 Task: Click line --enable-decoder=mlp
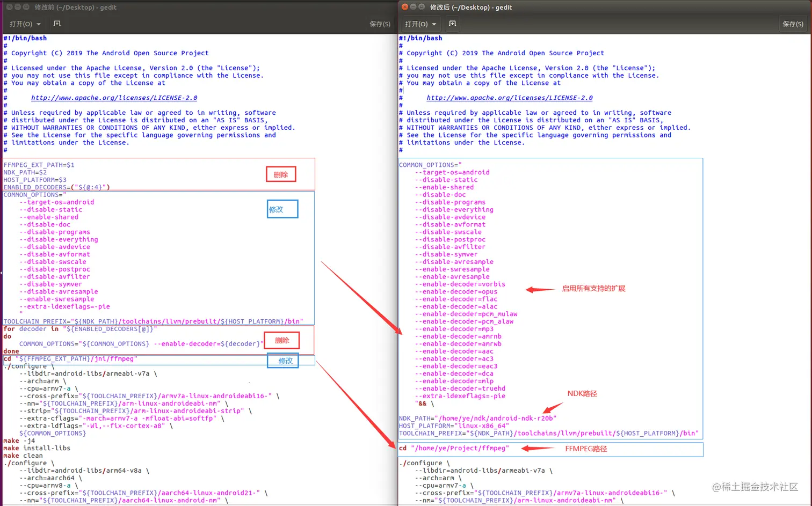click(x=454, y=382)
